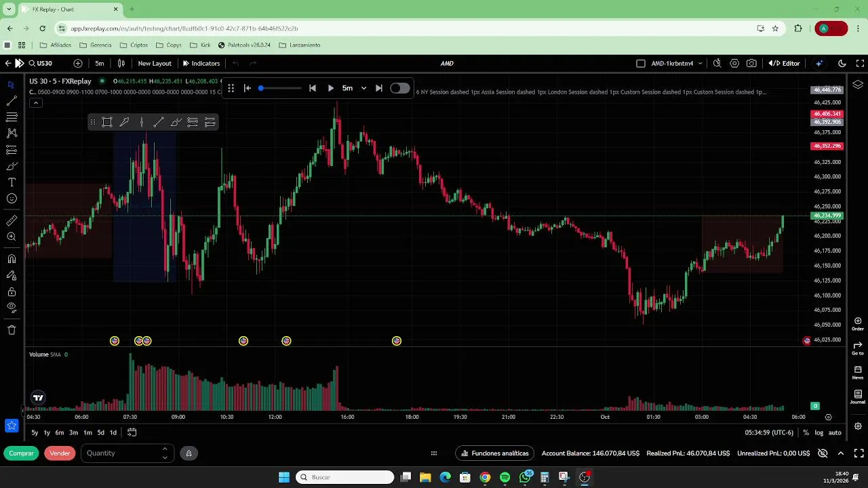868x488 pixels.
Task: Jump to replay start in playback bar
Action: point(248,88)
